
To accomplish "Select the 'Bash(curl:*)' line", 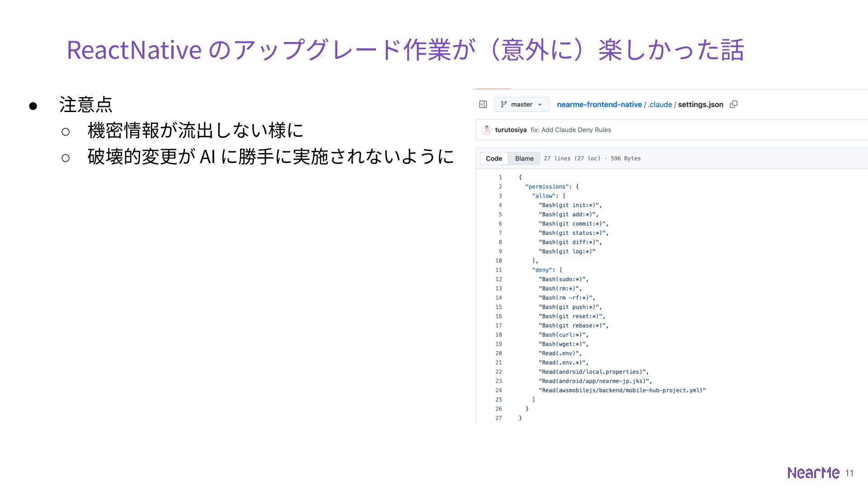I will (x=563, y=335).
